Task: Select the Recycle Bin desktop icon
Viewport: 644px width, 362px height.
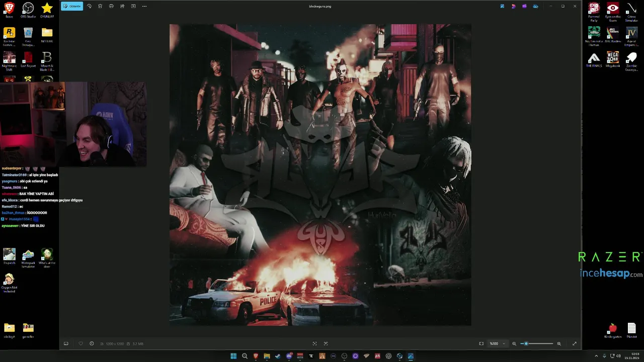Action: (x=28, y=36)
